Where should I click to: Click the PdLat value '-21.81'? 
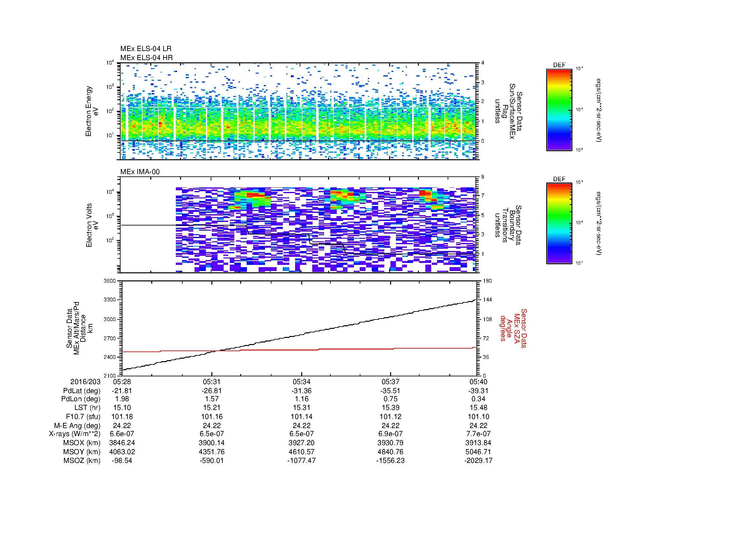coord(122,391)
